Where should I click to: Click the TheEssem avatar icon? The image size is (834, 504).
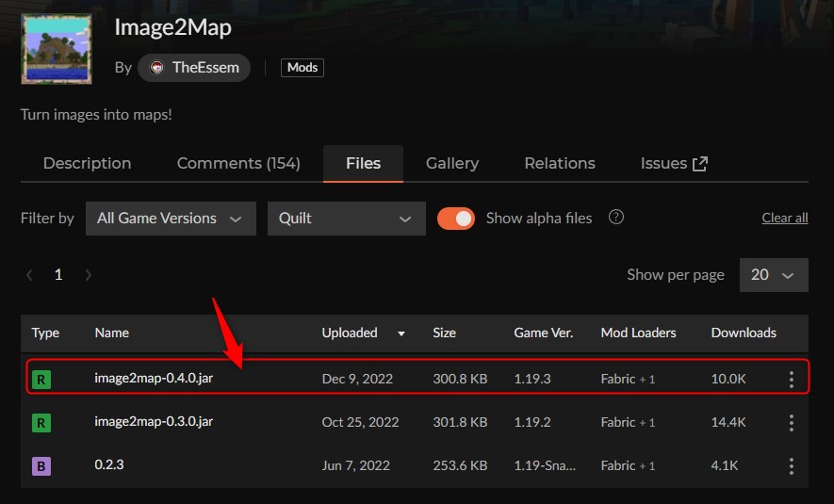click(157, 68)
